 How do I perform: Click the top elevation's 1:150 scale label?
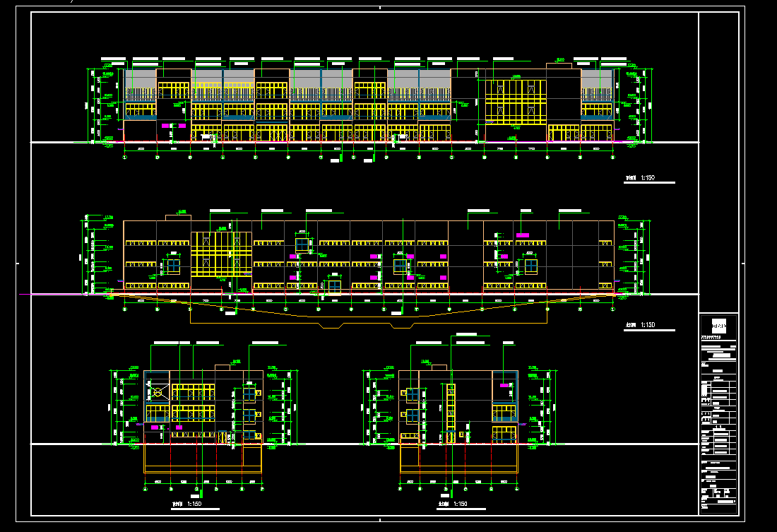[640, 179]
